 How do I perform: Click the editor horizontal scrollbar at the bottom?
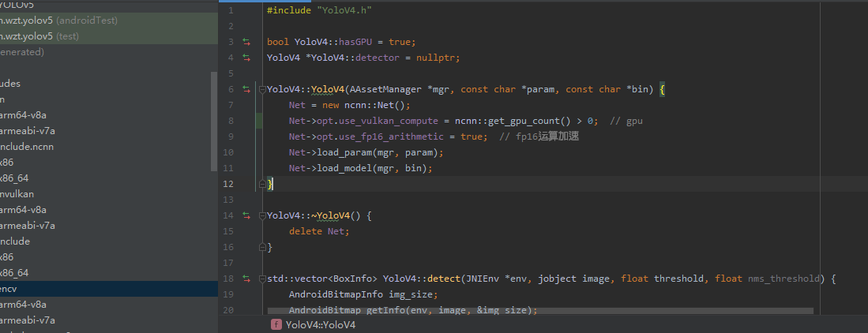tap(540, 312)
